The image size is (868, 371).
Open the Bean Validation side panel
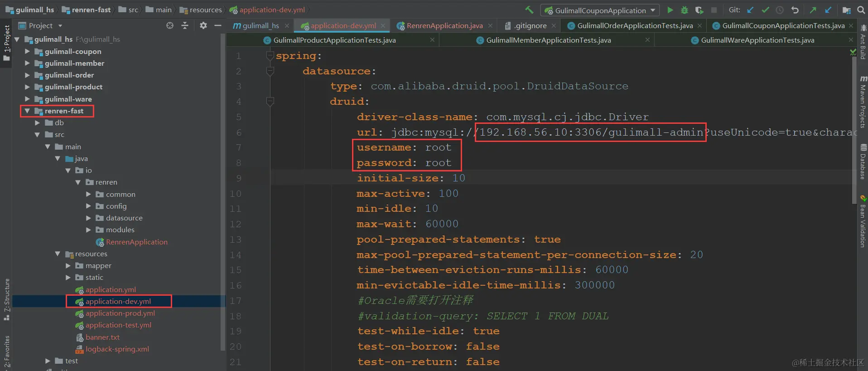[863, 221]
